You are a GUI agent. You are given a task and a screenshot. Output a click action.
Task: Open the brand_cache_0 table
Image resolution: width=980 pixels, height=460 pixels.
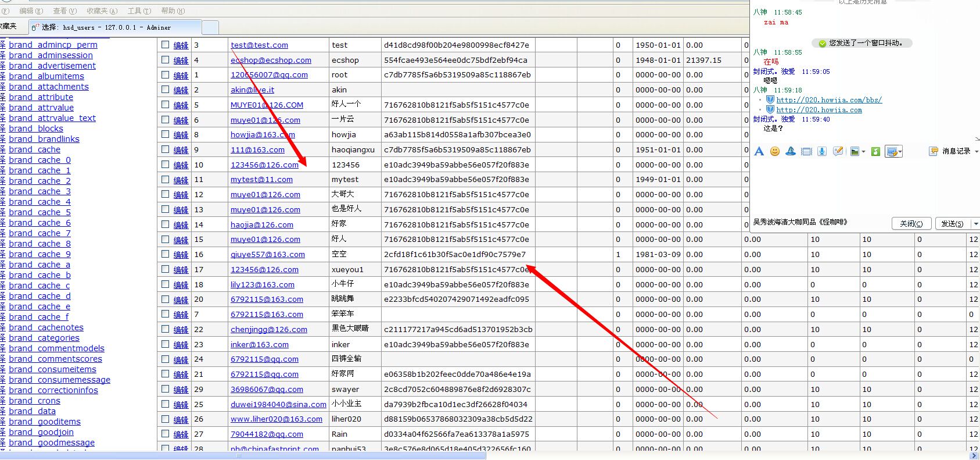coord(40,160)
